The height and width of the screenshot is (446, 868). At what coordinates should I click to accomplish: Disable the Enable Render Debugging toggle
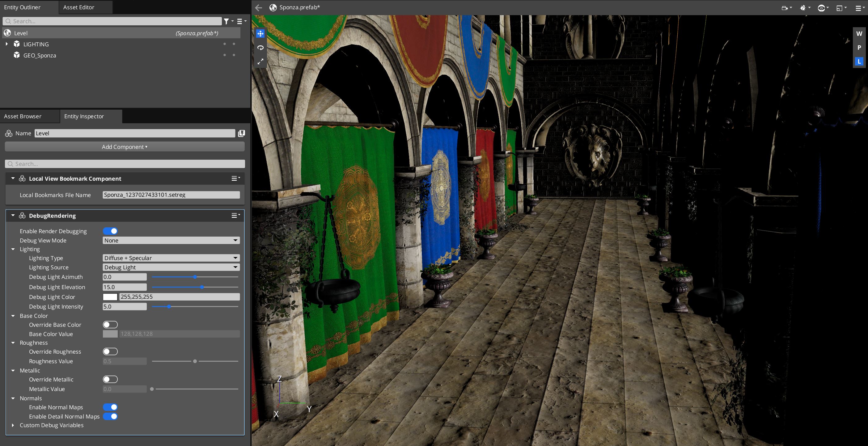click(x=110, y=231)
